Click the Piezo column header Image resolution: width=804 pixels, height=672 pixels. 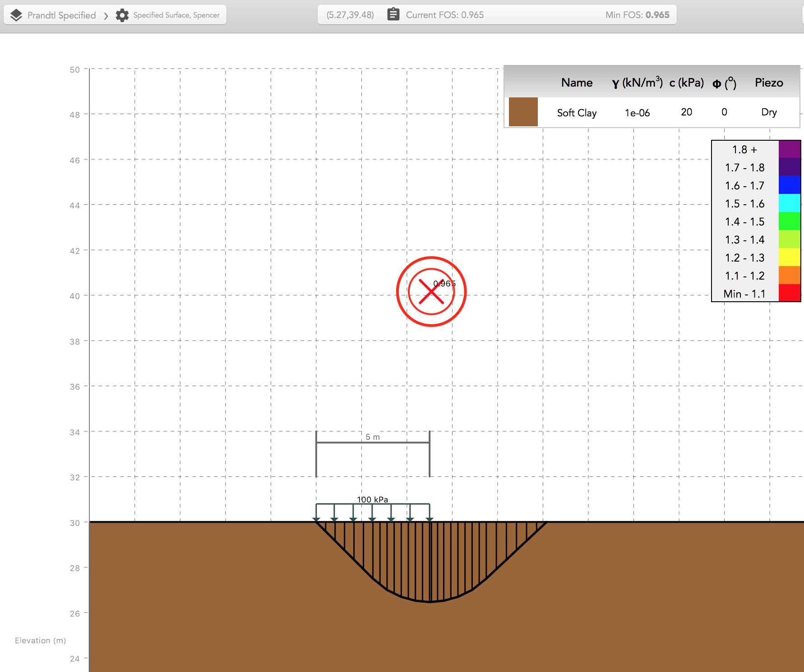769,83
